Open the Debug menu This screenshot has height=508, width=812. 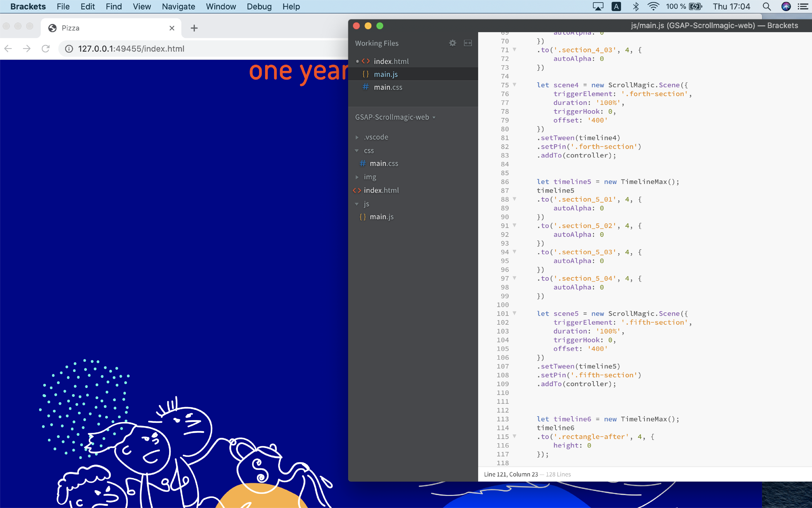pos(259,7)
